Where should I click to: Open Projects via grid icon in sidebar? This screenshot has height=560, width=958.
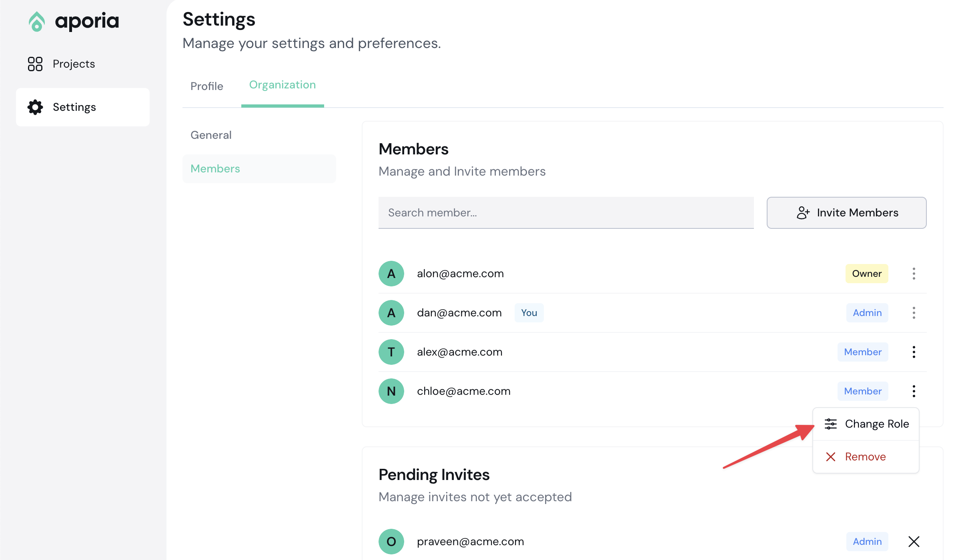35,64
